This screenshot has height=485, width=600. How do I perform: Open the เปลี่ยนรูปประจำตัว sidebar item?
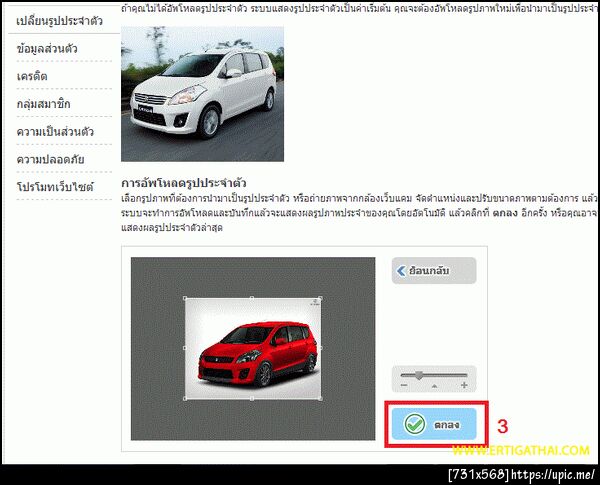[x=60, y=21]
